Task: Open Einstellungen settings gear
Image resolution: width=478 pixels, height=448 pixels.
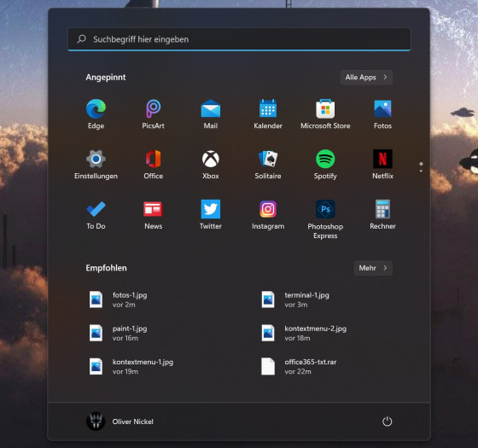Action: click(96, 164)
